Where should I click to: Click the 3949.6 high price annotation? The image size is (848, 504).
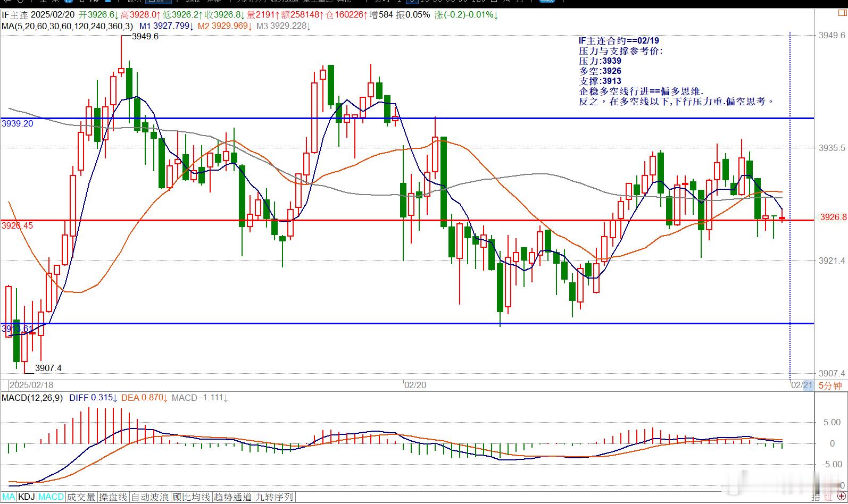click(145, 37)
